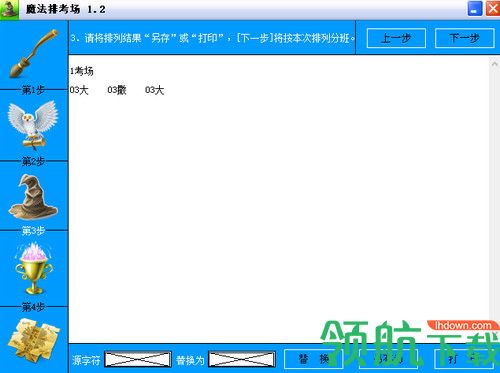
Task: Click the 第3步 label
Action: [33, 230]
